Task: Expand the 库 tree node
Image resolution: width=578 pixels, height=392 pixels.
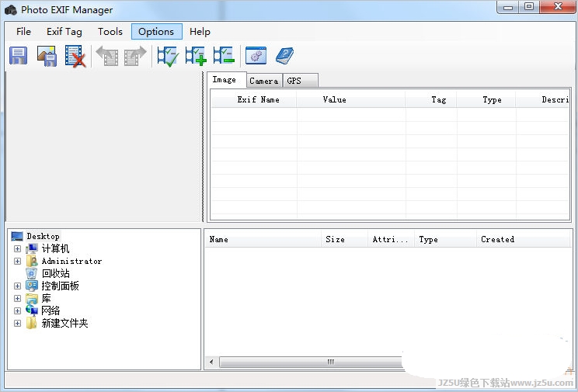Action: point(17,298)
